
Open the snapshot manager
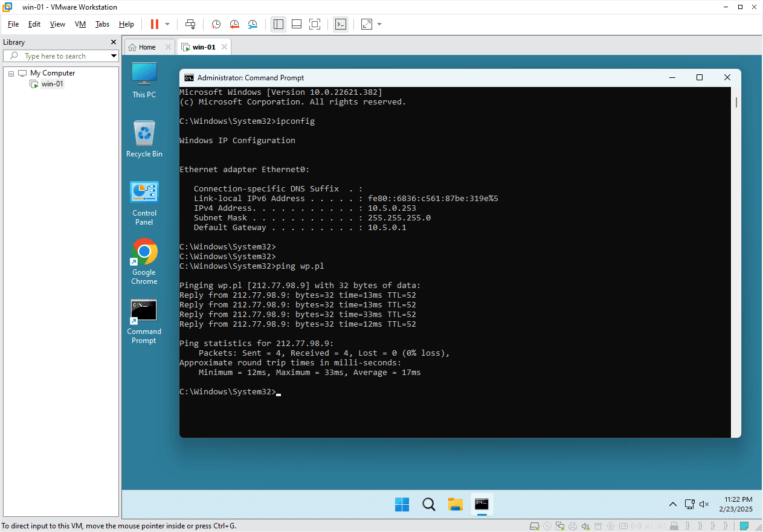point(253,24)
